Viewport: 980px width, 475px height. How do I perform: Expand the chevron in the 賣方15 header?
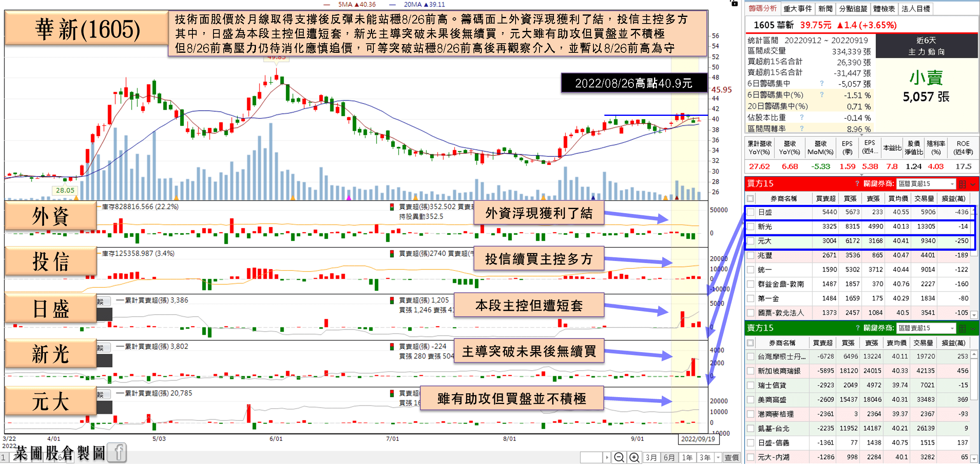973,329
